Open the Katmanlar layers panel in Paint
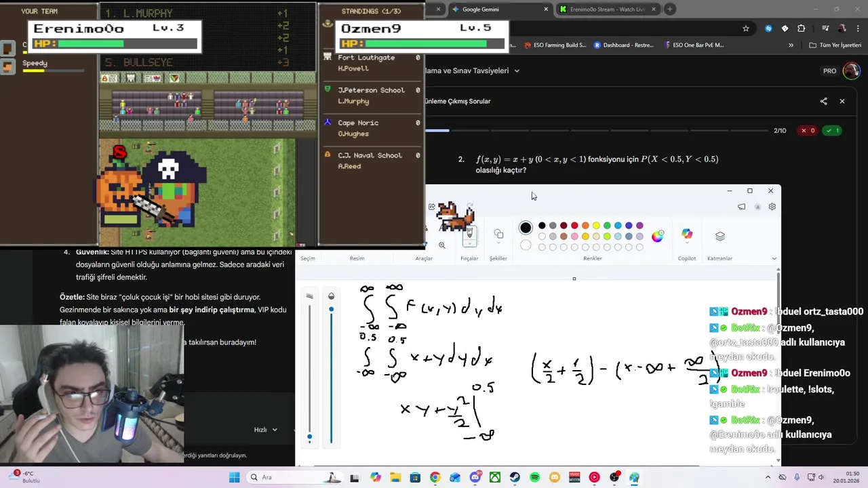868x488 pixels. tap(719, 236)
